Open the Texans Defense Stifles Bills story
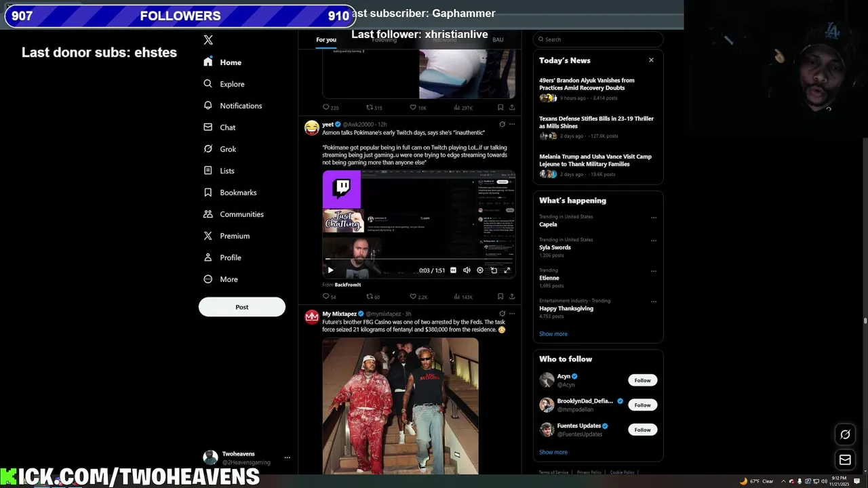Viewport: 868px width, 488px height. point(598,127)
